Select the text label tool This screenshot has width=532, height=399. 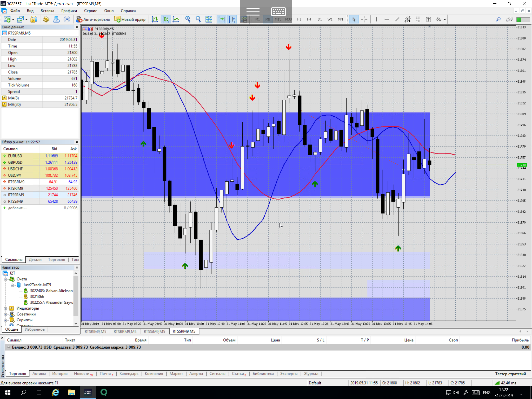pyautogui.click(x=428, y=19)
